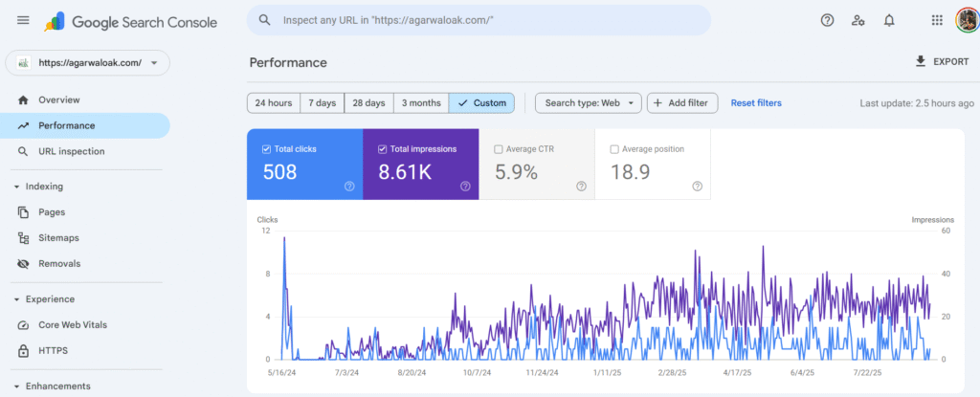This screenshot has width=980, height=397.
Task: Open Core Web Vitals report
Action: click(73, 325)
